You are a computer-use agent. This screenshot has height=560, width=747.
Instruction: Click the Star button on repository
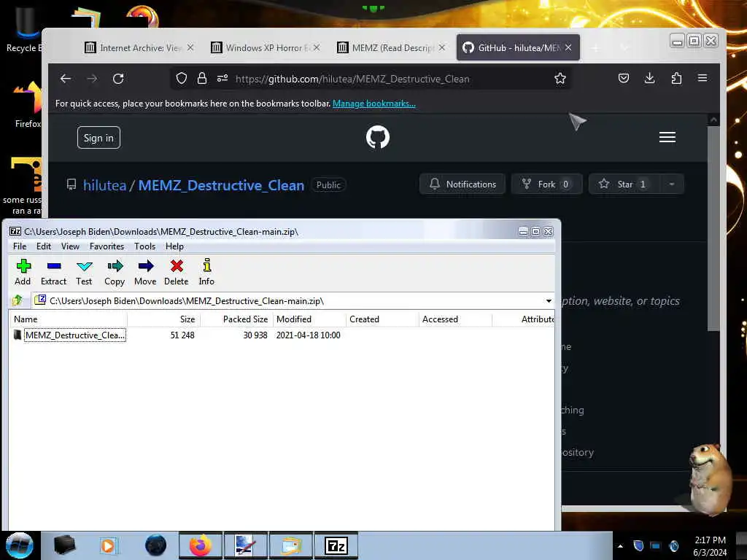coord(624,184)
